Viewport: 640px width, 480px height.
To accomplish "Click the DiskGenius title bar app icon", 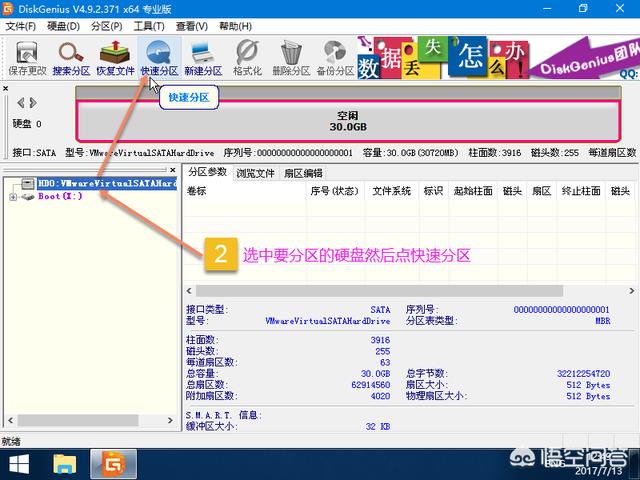I will (8, 9).
